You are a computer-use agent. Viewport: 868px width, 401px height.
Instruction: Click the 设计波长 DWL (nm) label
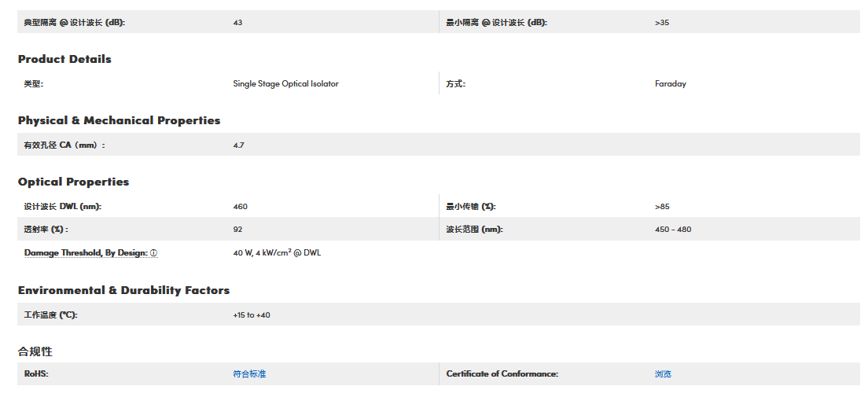pos(63,207)
